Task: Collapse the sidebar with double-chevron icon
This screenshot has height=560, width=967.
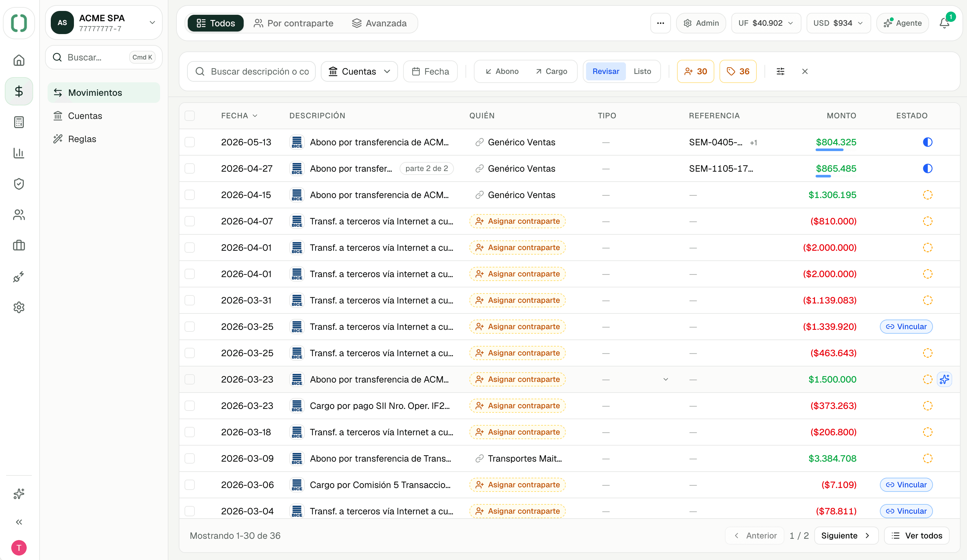Action: [x=19, y=522]
